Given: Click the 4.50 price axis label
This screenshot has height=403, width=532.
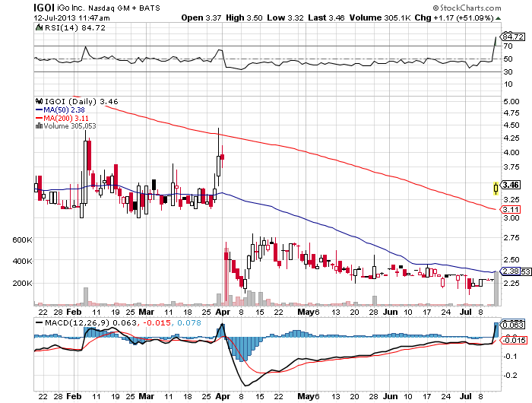Looking at the screenshot, I should coord(511,125).
